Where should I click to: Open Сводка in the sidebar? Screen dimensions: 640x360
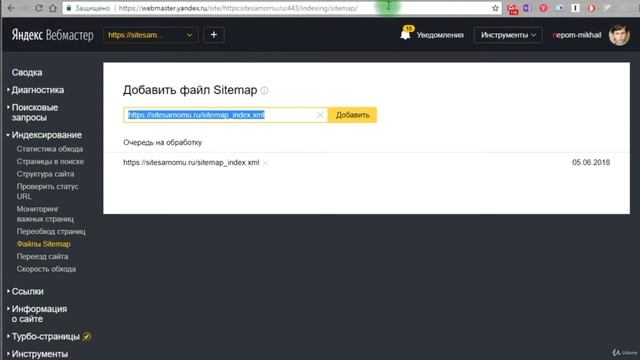[27, 72]
